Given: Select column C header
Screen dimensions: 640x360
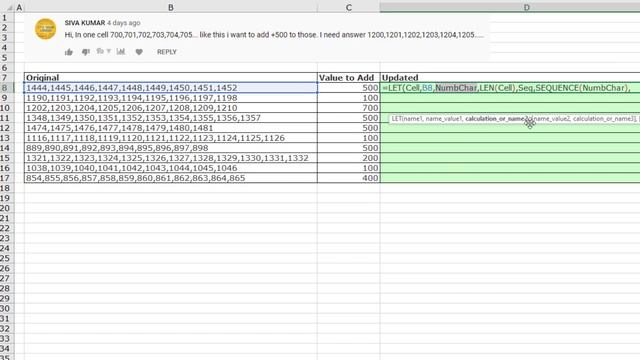Looking at the screenshot, I should [x=349, y=7].
